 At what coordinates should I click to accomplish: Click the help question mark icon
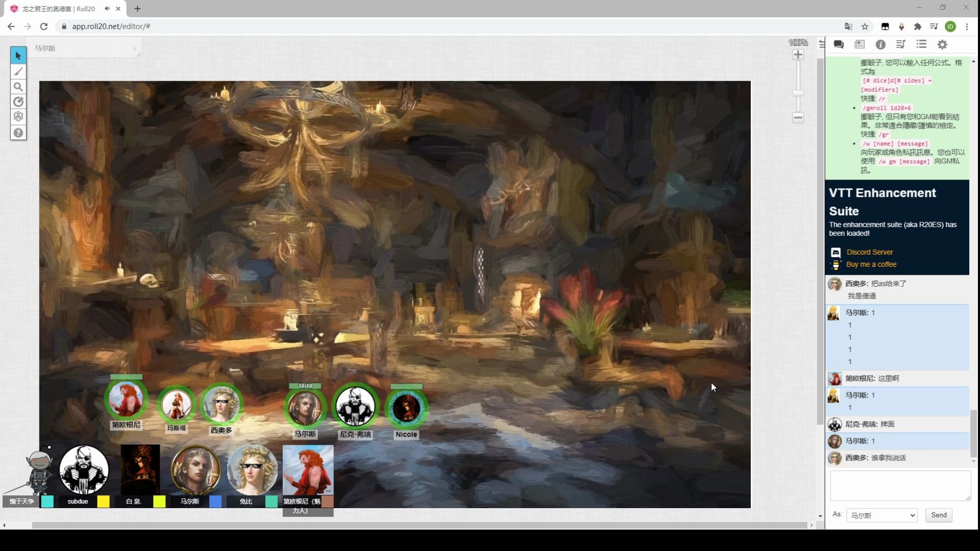point(18,133)
